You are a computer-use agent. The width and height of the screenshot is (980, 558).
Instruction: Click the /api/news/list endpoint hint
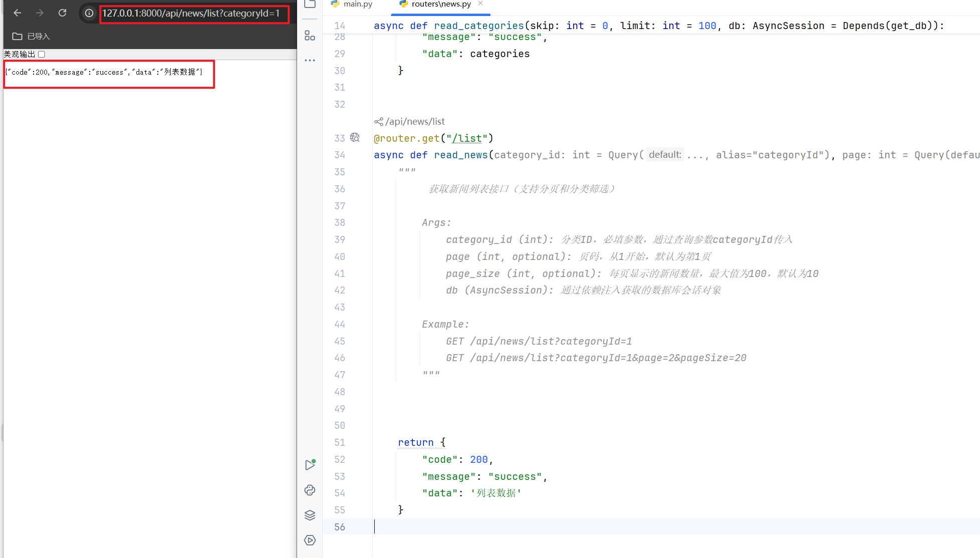pos(414,121)
